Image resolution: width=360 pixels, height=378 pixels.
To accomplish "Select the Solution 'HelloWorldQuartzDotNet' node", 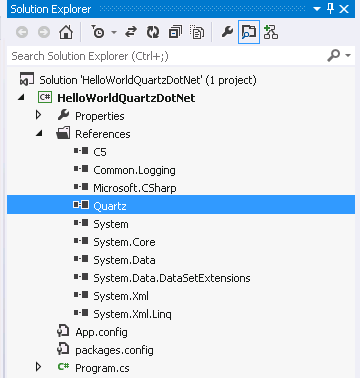I will [148, 80].
